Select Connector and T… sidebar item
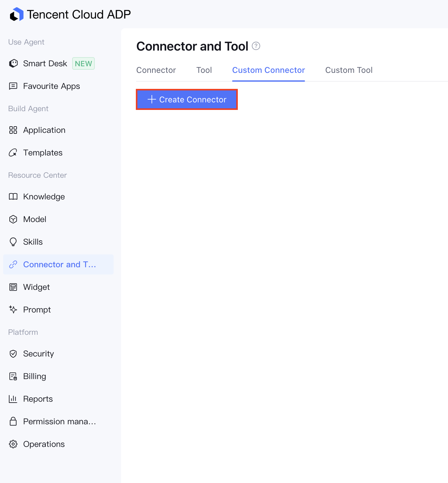 point(58,264)
